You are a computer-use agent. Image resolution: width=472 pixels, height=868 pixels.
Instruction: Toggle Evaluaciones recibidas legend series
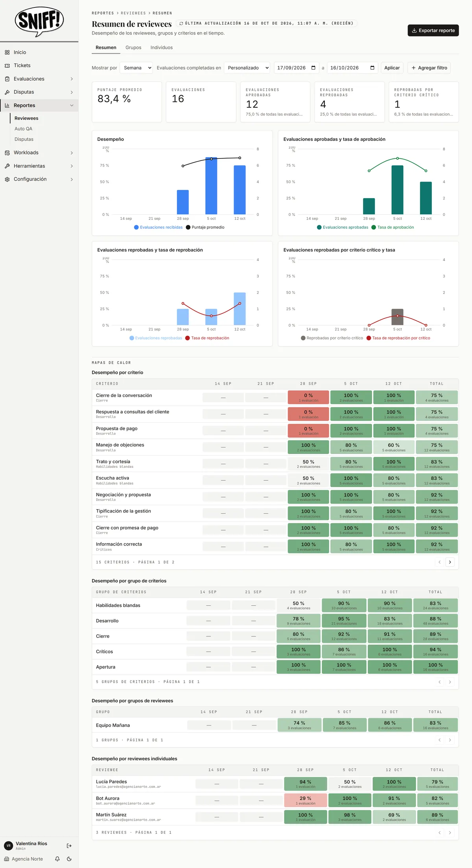[x=158, y=227]
